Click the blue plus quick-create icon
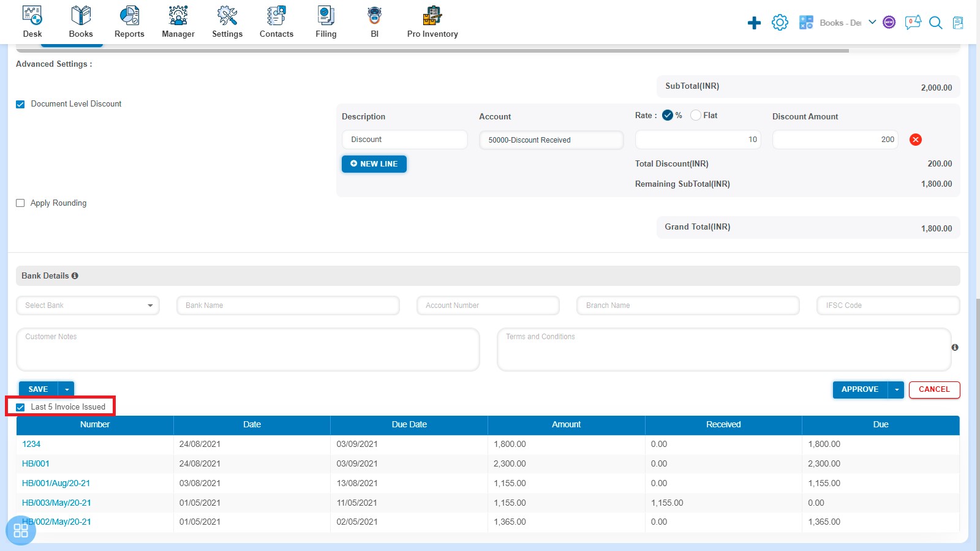The height and width of the screenshot is (551, 980). coord(754,23)
